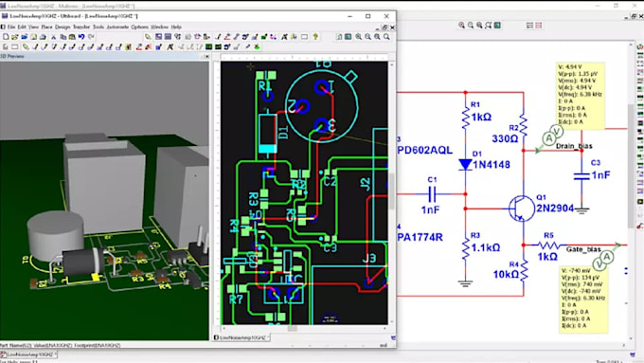
Task: Click the R3 1.1kΩ resistor in schematic
Action: coord(465,248)
